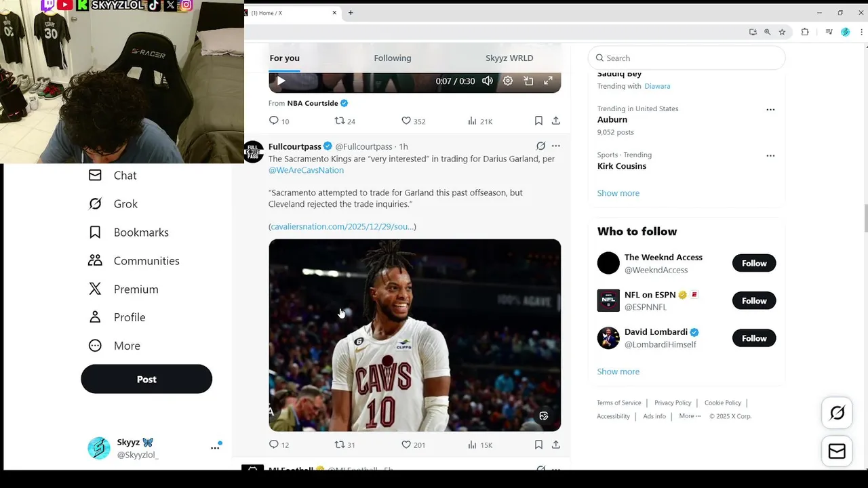The height and width of the screenshot is (488, 868).
Task: Open the Cookie Policy link
Action: pos(723,403)
